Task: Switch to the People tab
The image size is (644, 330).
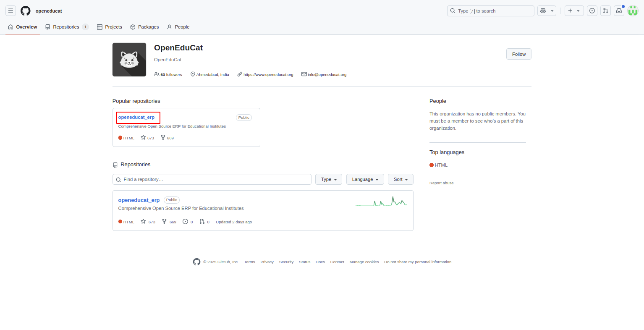Action: [178, 27]
